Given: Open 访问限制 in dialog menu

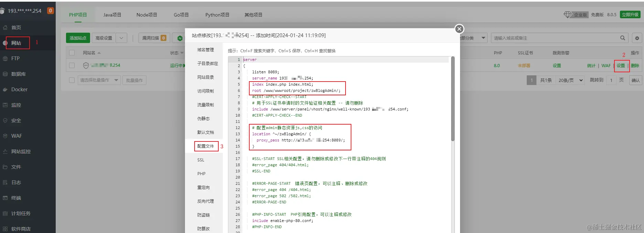Looking at the screenshot, I should pyautogui.click(x=205, y=91).
